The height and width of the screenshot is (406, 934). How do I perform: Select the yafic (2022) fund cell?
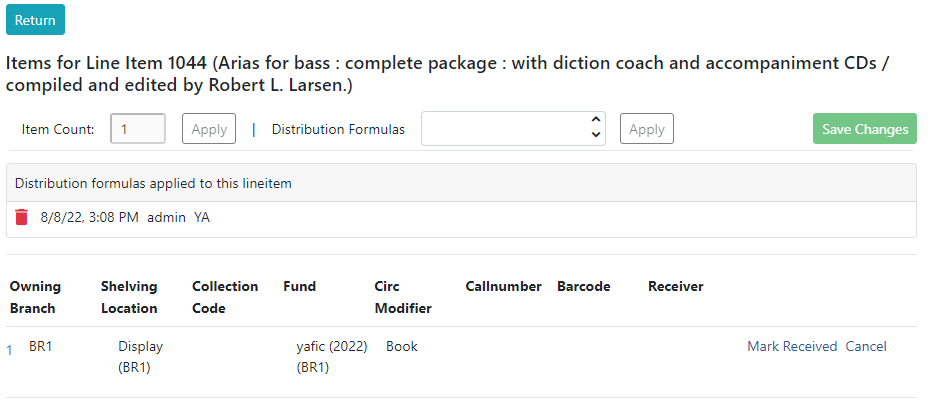tap(332, 357)
